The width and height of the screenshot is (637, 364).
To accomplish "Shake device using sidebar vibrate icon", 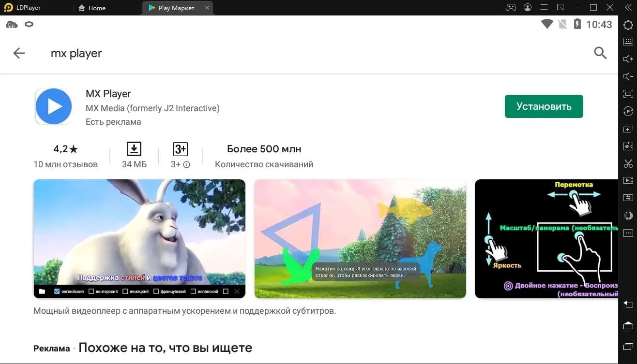I will tap(628, 216).
